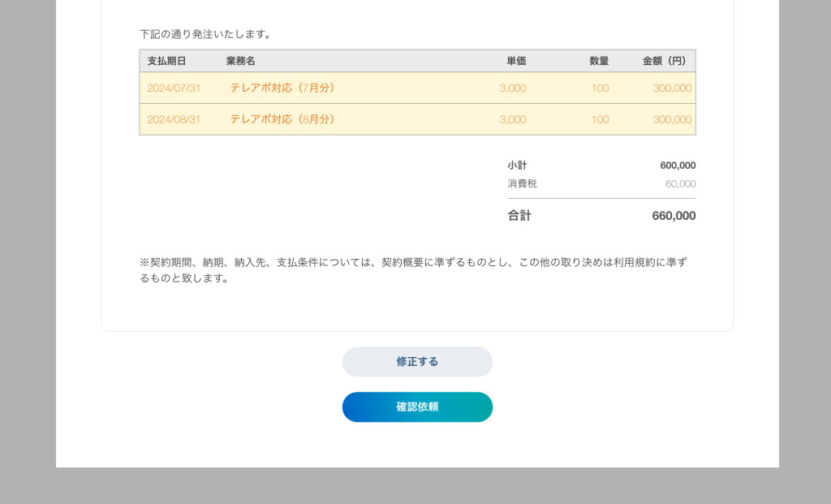Click the 単価 column header
831x504 pixels.
point(516,61)
